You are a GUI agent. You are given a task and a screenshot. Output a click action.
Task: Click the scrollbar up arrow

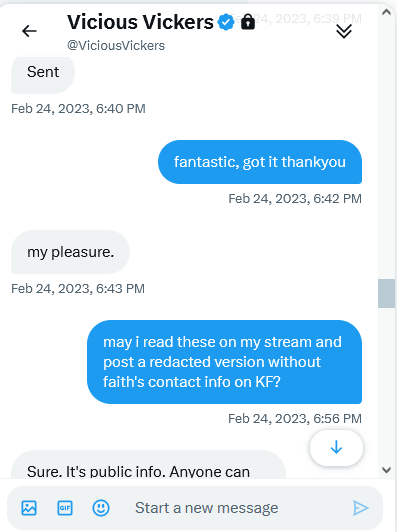[x=386, y=12]
